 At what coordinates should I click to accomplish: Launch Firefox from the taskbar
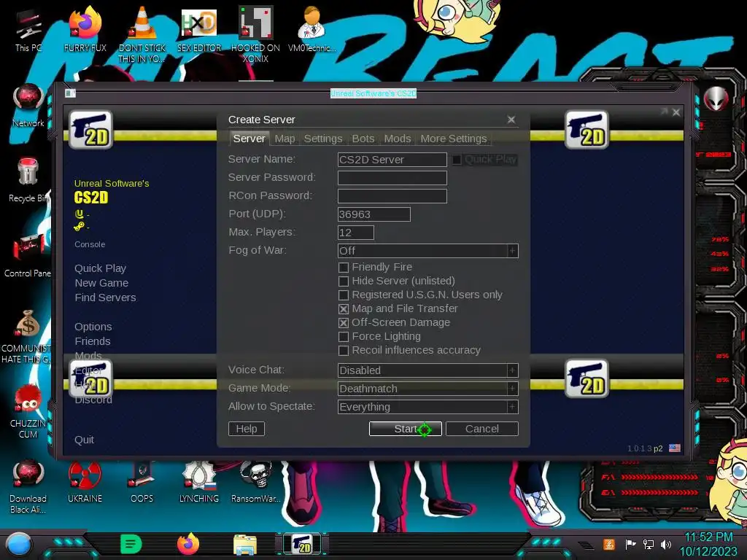188,544
